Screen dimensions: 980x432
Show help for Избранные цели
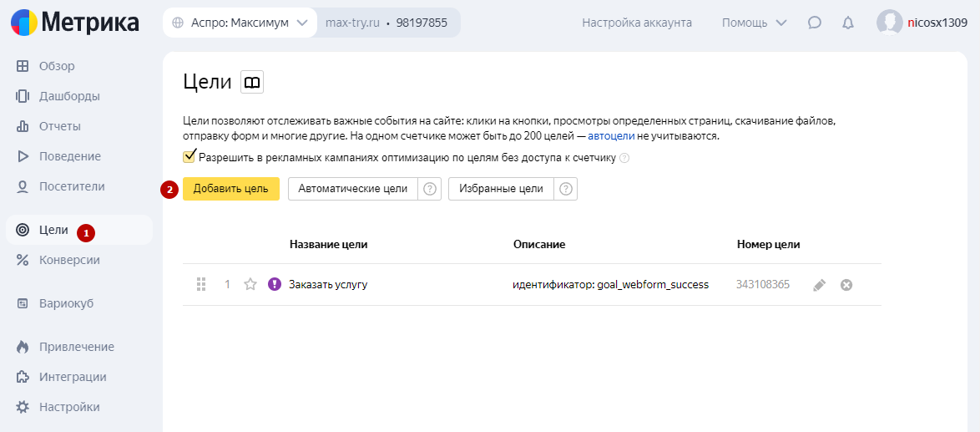click(566, 188)
